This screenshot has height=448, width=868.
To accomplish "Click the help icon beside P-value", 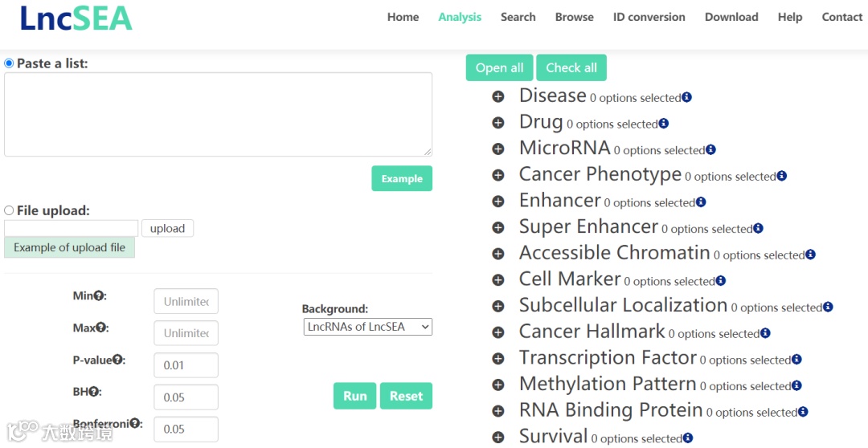I will pyautogui.click(x=118, y=360).
